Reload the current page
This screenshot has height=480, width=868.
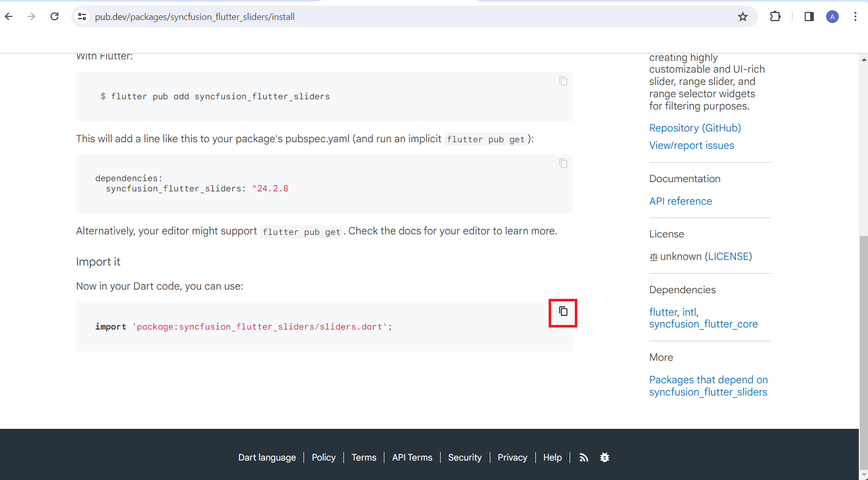[x=55, y=16]
